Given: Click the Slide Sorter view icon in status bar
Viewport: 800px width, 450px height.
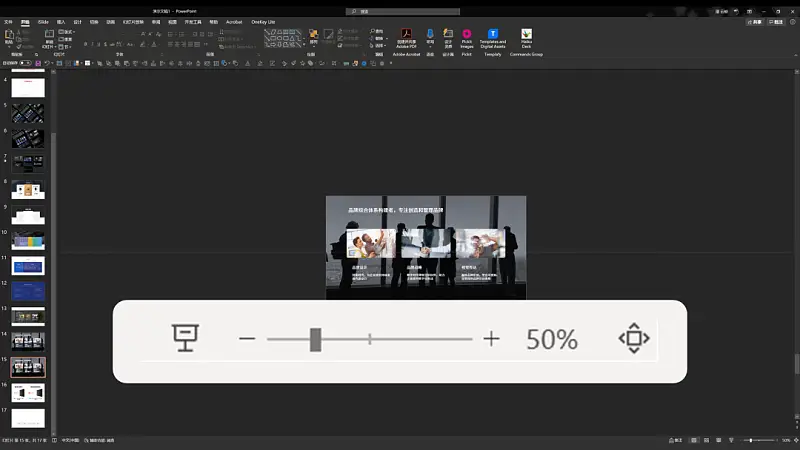Looking at the screenshot, I should (706, 440).
